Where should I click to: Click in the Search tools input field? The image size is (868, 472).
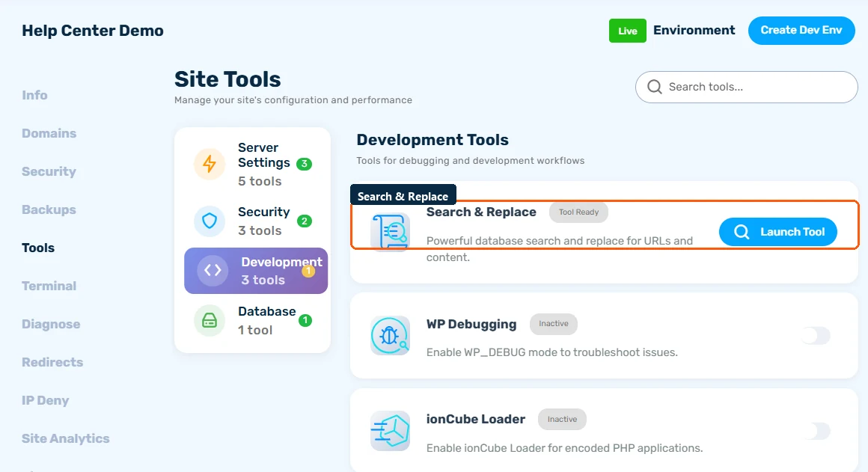point(746,87)
